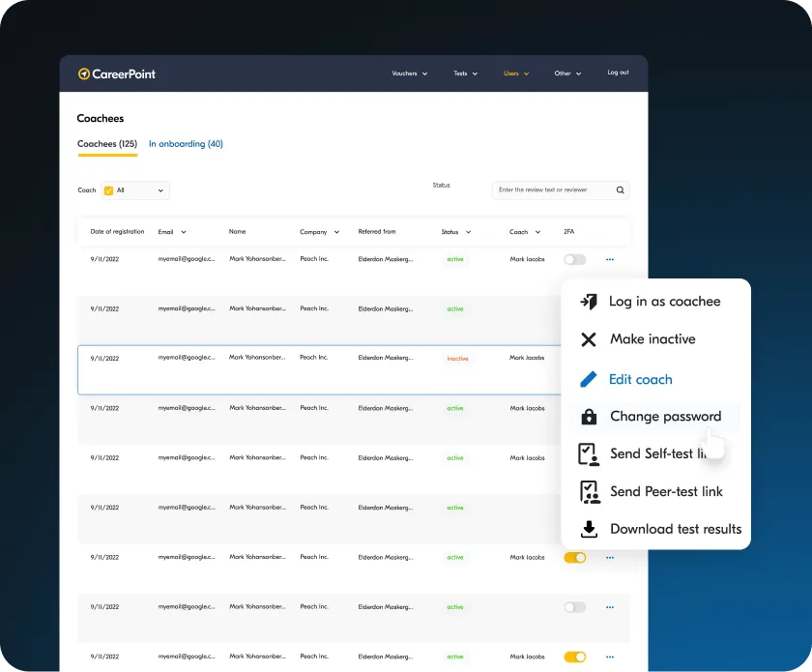This screenshot has height=672, width=812.
Task: Enable the off 2FA toggle in the row without a coach
Action: pos(575,607)
